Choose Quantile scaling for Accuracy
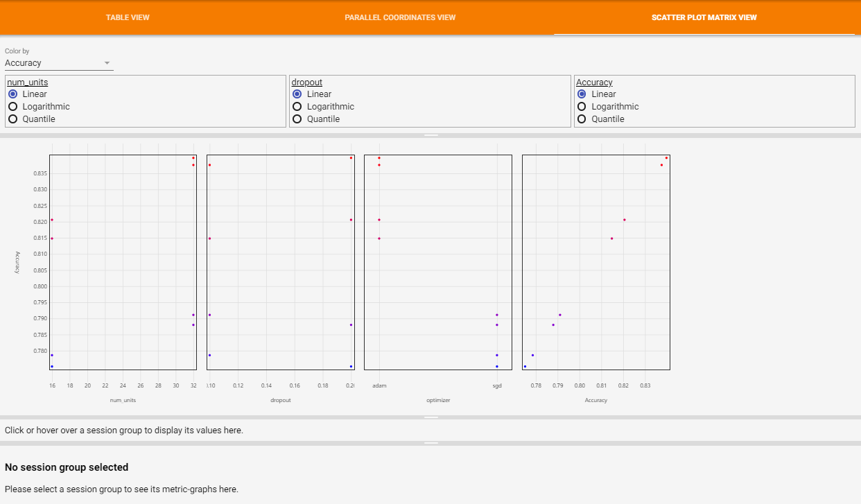 pos(582,119)
